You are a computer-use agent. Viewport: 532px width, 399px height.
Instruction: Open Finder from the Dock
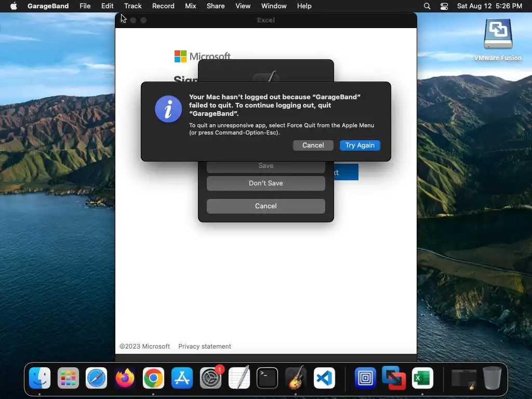tap(39, 378)
